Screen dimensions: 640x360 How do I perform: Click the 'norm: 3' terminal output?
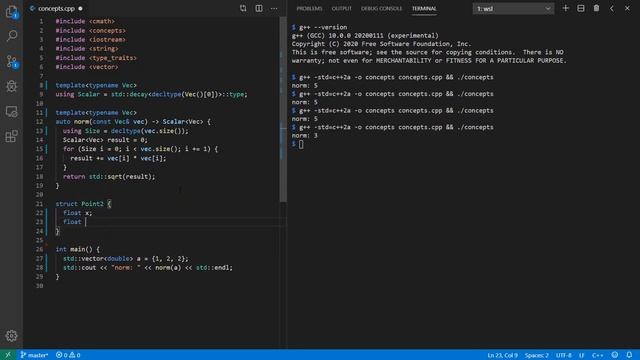pyautogui.click(x=304, y=136)
